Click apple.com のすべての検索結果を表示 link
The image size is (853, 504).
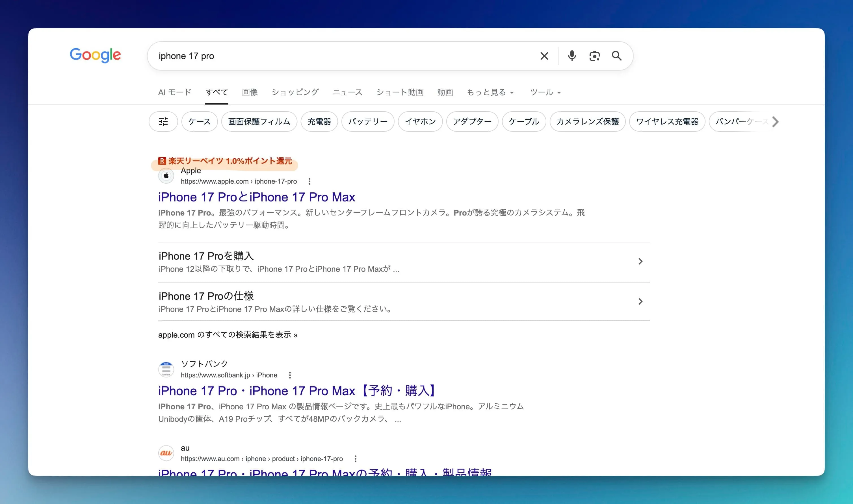228,335
